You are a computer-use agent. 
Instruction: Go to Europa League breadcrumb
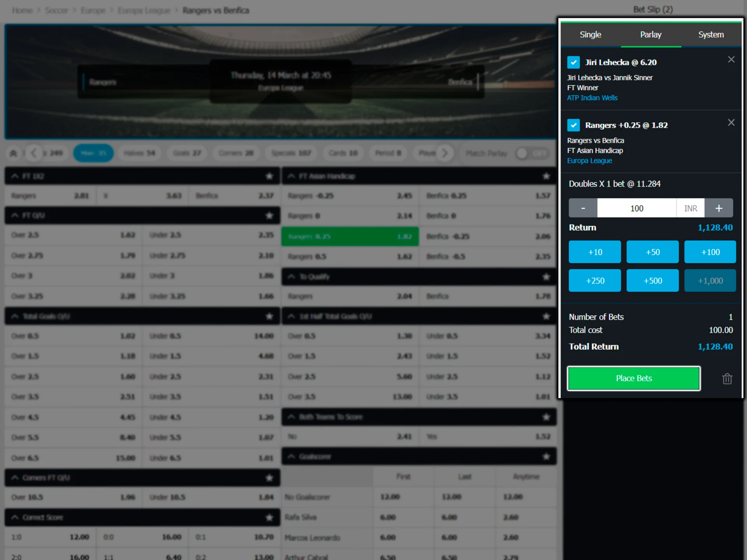(144, 10)
